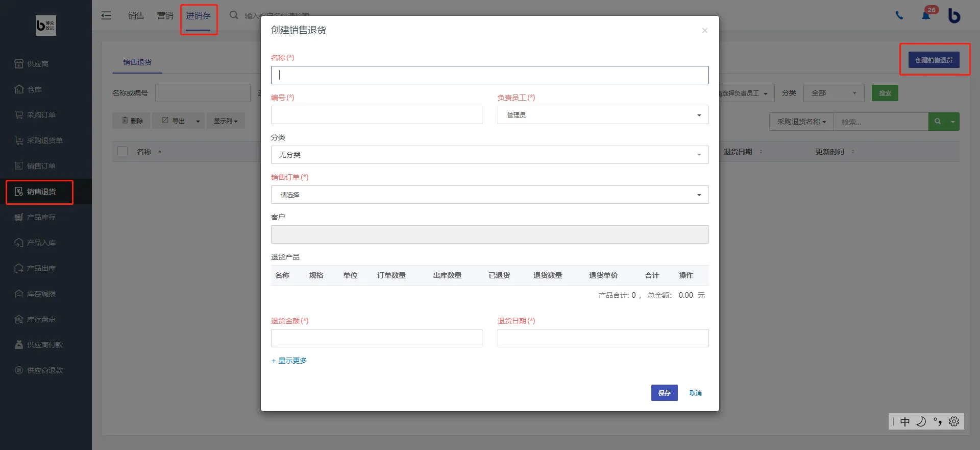This screenshot has width=980, height=450.
Task: Click the top search magnifier icon
Action: click(234, 15)
